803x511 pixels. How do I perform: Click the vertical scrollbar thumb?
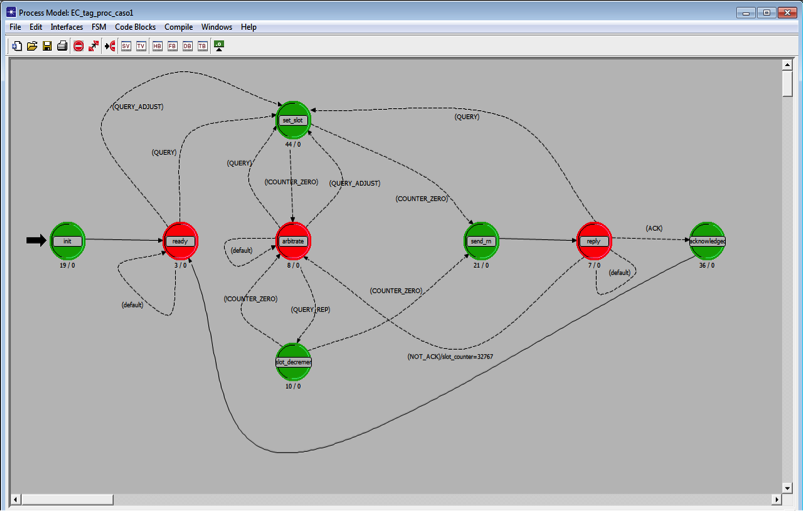pos(788,83)
